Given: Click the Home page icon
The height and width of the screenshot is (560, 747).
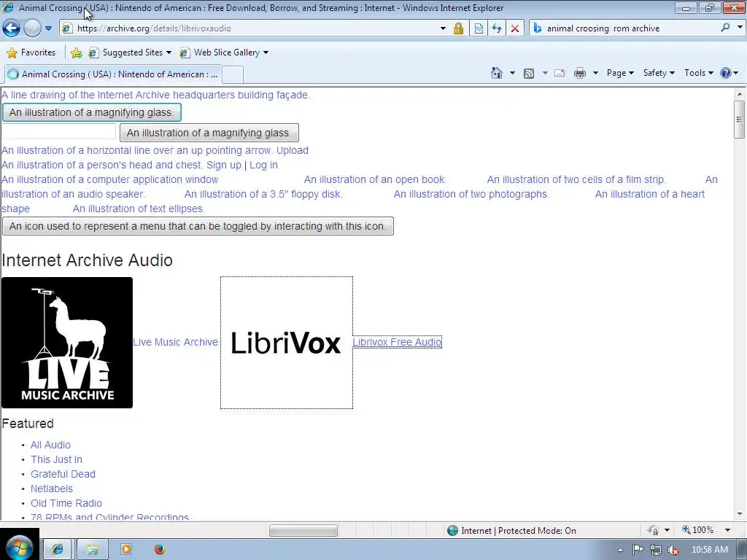Looking at the screenshot, I should pyautogui.click(x=496, y=73).
